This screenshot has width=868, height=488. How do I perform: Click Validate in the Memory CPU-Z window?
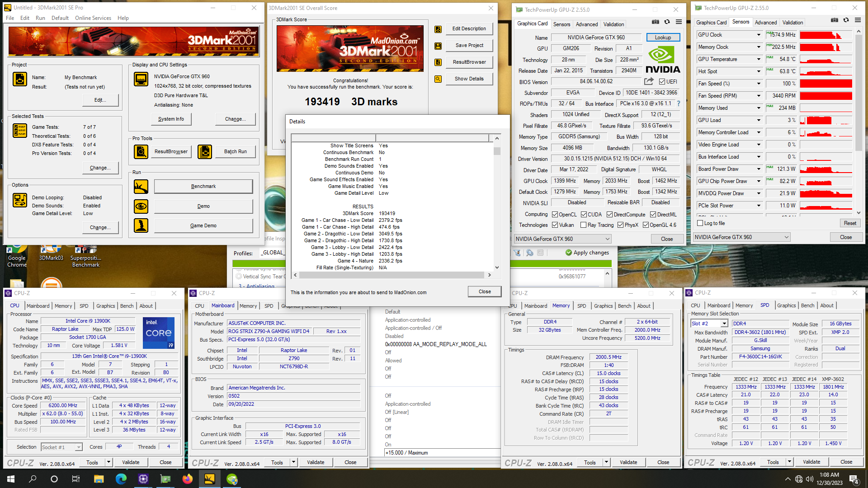[x=628, y=462]
